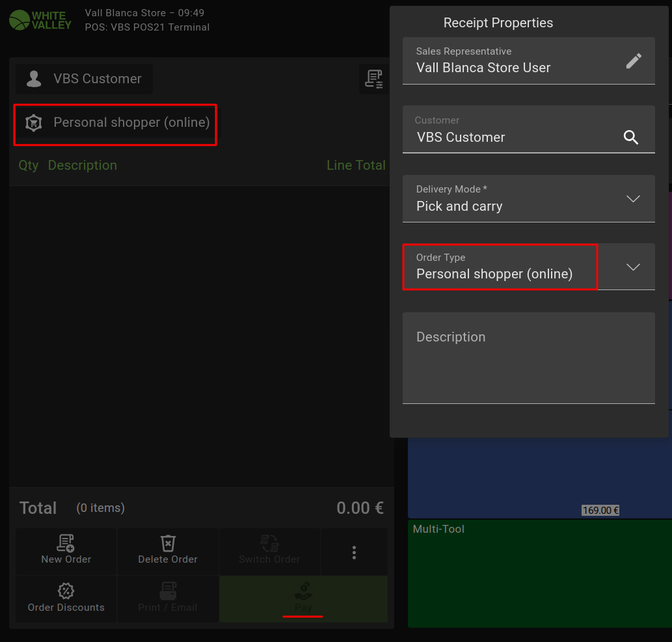Select the 169.00 € product tile

pyautogui.click(x=539, y=478)
